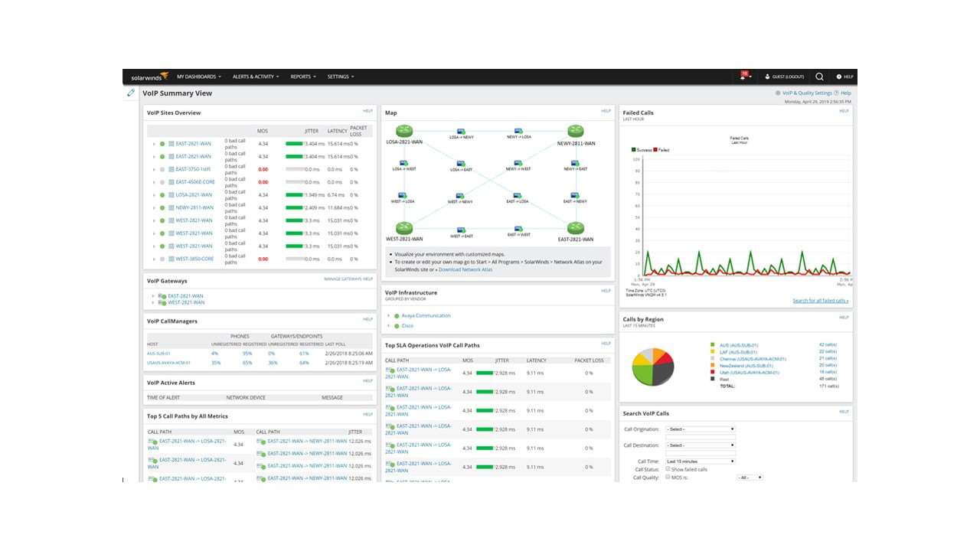Click the notification bell icon
The width and height of the screenshot is (980, 551).
click(x=743, y=77)
